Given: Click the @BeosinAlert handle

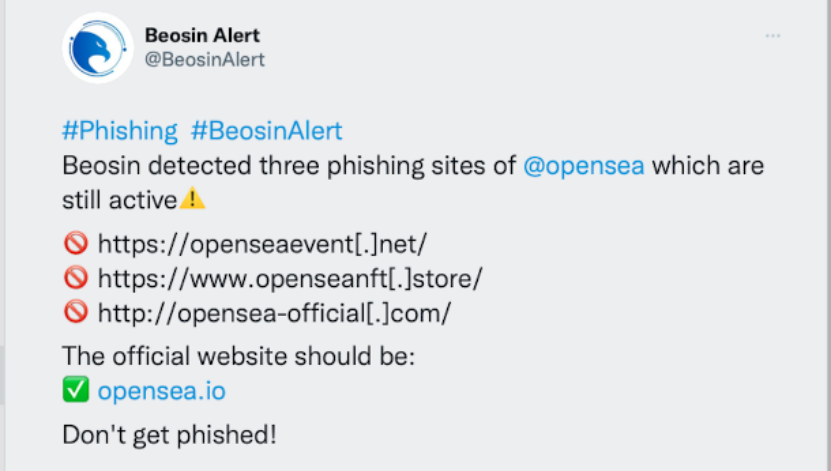Looking at the screenshot, I should pos(205,60).
